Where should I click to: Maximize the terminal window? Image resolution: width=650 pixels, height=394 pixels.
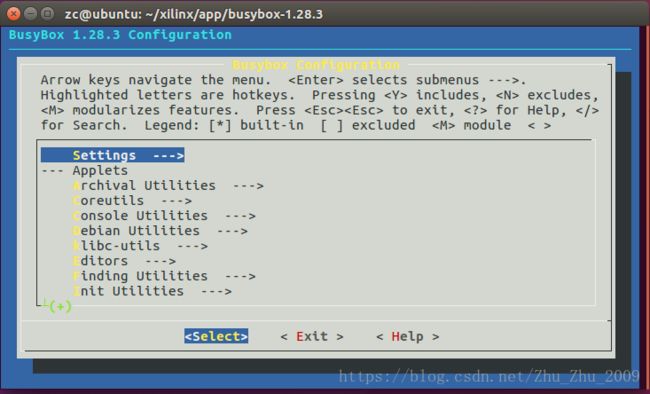click(x=47, y=14)
